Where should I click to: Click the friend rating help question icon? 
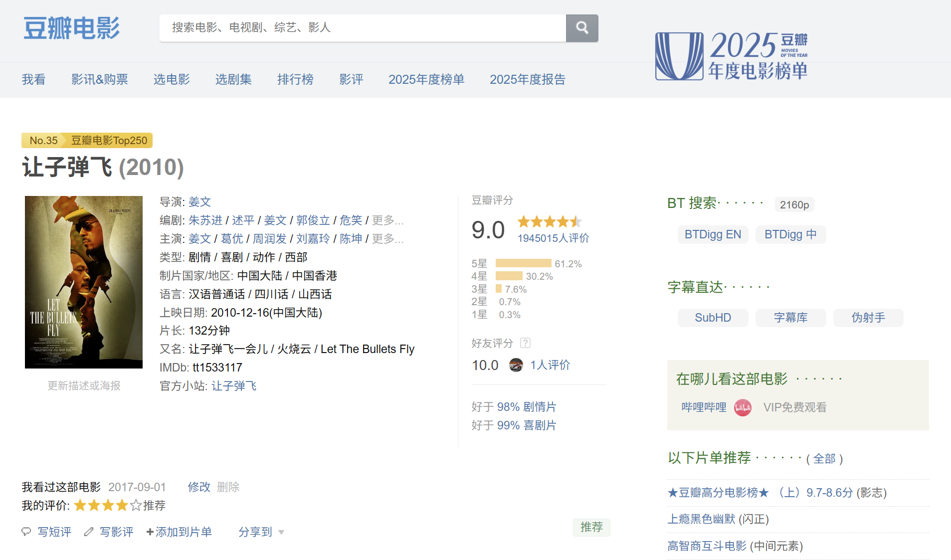point(525,343)
